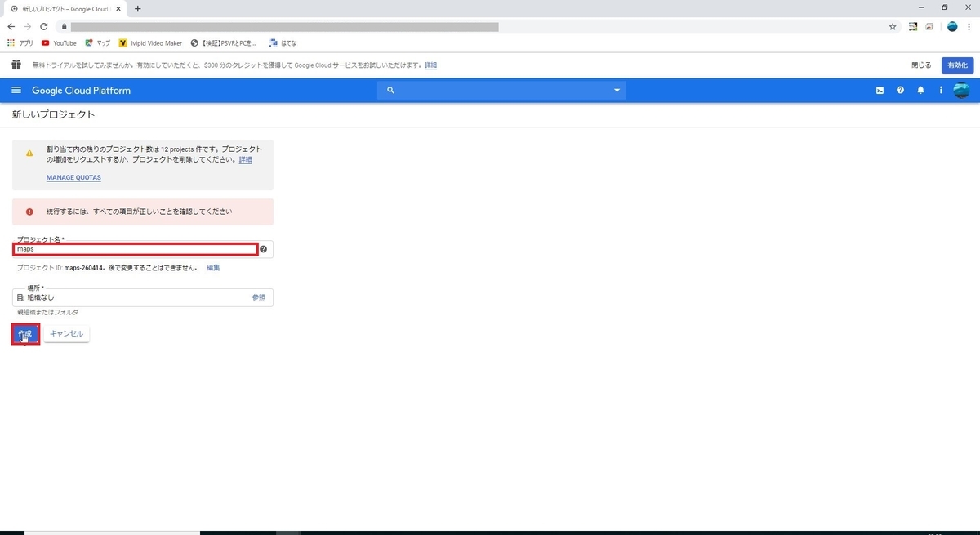Click the search magnifier icon in header
980x535 pixels.
[390, 91]
